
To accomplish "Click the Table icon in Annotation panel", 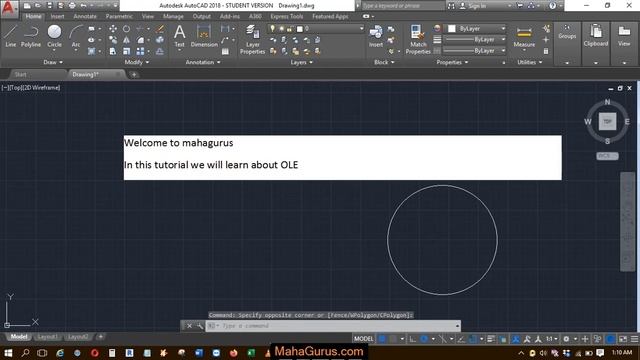I will tap(225, 51).
